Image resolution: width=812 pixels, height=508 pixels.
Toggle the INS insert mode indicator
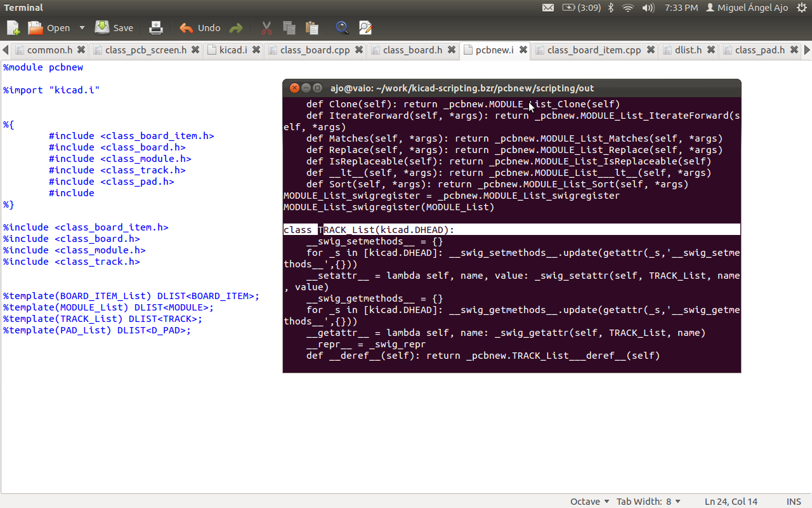pyautogui.click(x=794, y=502)
